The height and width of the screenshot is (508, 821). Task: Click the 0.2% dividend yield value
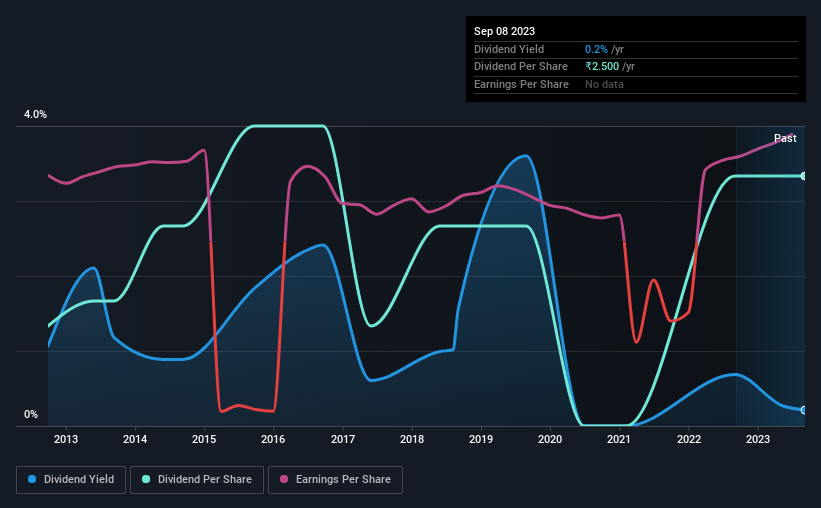point(596,49)
